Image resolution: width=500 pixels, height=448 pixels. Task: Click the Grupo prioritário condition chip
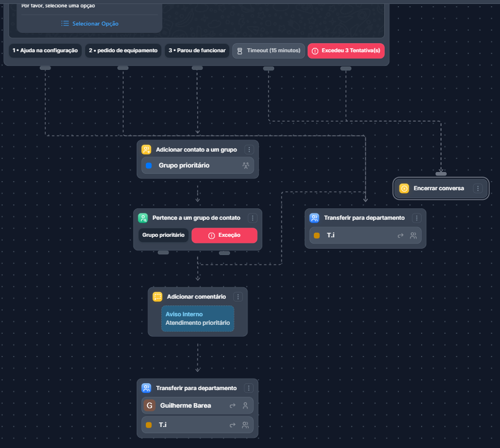(163, 235)
